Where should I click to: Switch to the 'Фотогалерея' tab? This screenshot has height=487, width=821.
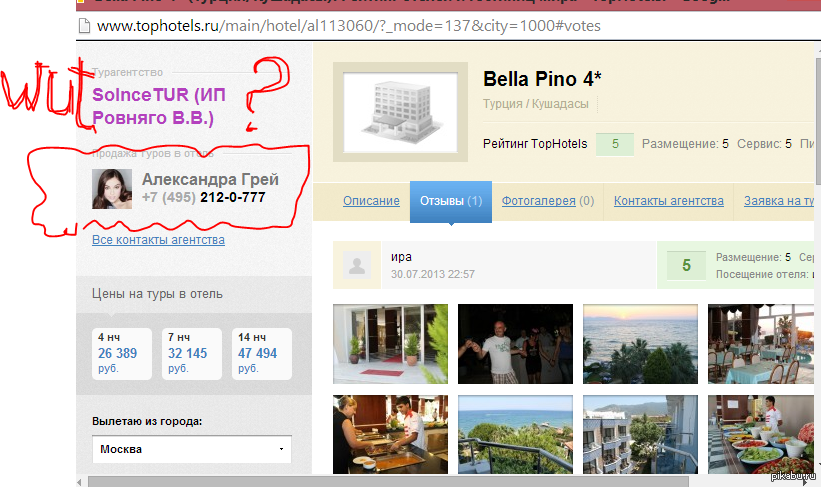538,201
